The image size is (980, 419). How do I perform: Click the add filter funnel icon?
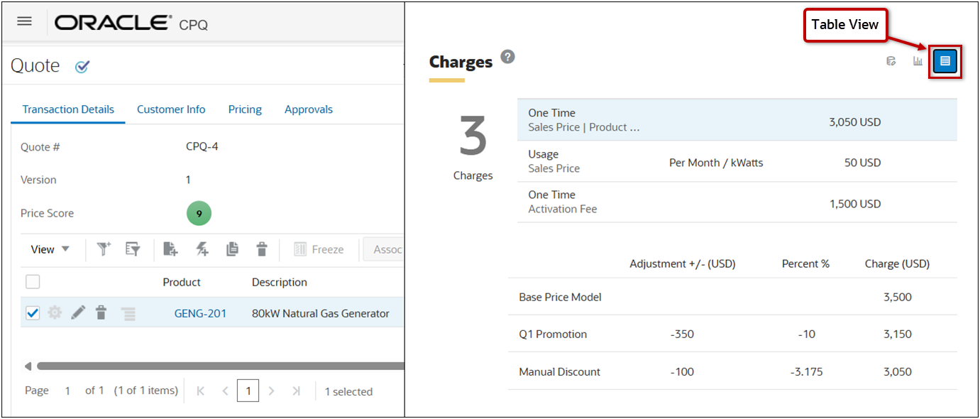[104, 249]
